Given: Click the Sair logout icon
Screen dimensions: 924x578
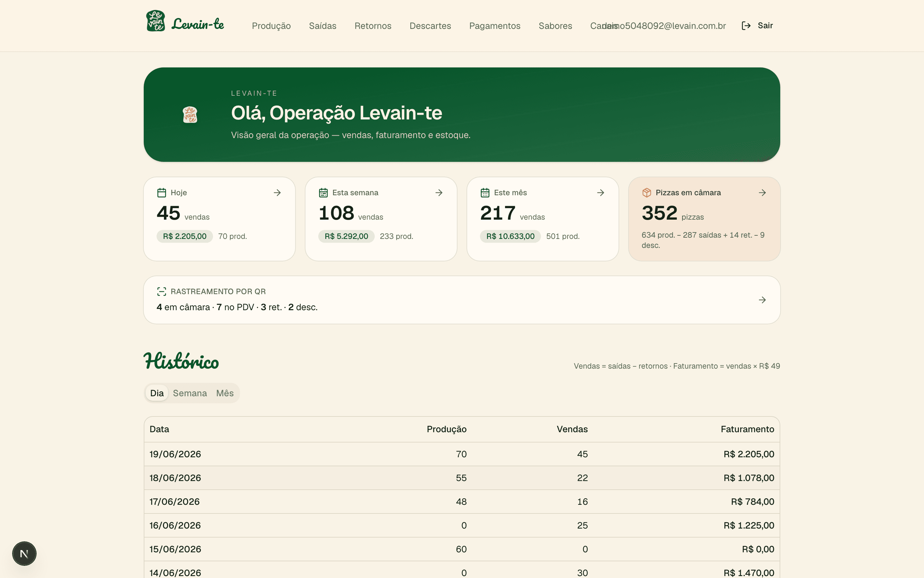Looking at the screenshot, I should (746, 26).
